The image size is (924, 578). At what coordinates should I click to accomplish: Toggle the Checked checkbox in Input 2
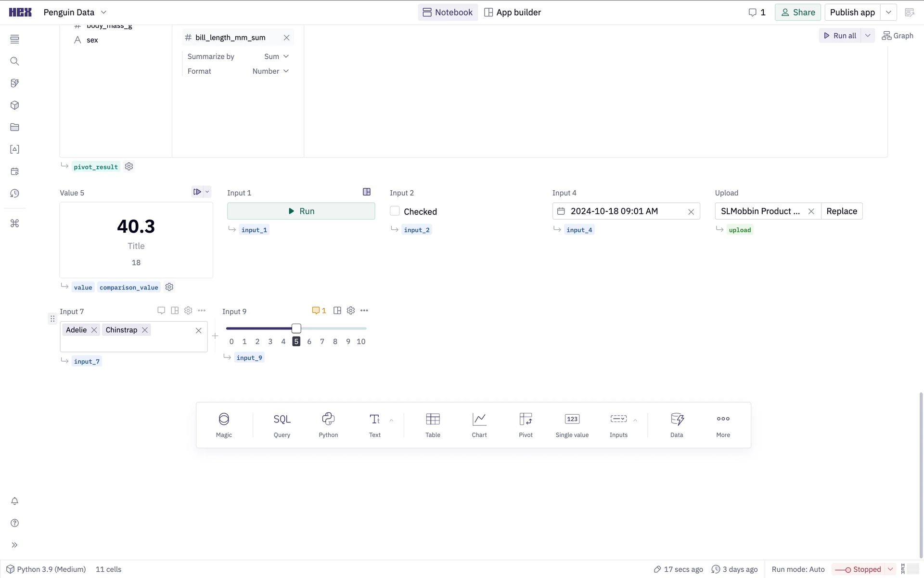click(395, 211)
